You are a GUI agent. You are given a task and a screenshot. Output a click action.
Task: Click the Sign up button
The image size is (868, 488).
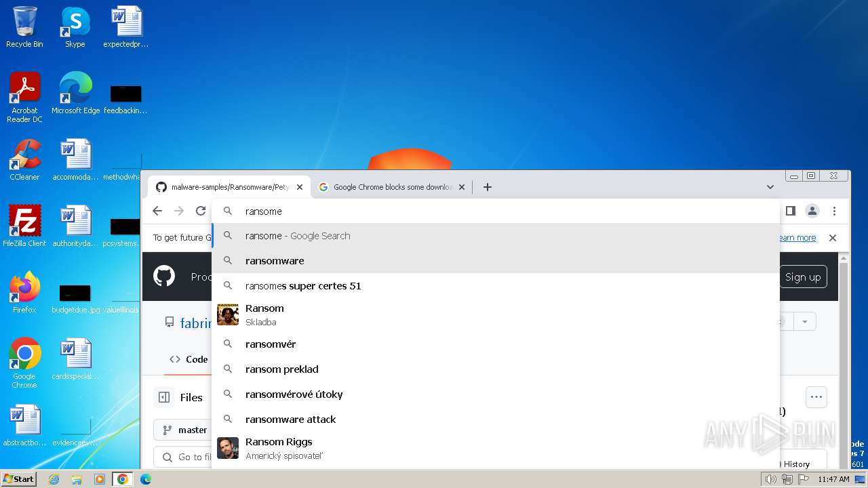803,277
